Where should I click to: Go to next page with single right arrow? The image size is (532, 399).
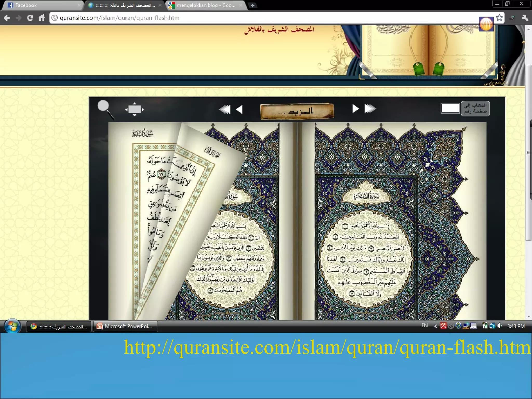[355, 109]
